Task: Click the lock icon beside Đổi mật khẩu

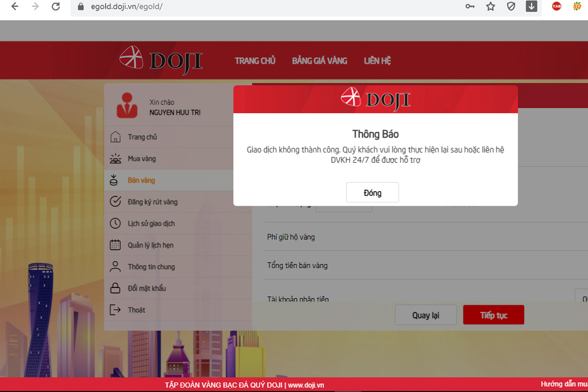Action: pos(115,288)
